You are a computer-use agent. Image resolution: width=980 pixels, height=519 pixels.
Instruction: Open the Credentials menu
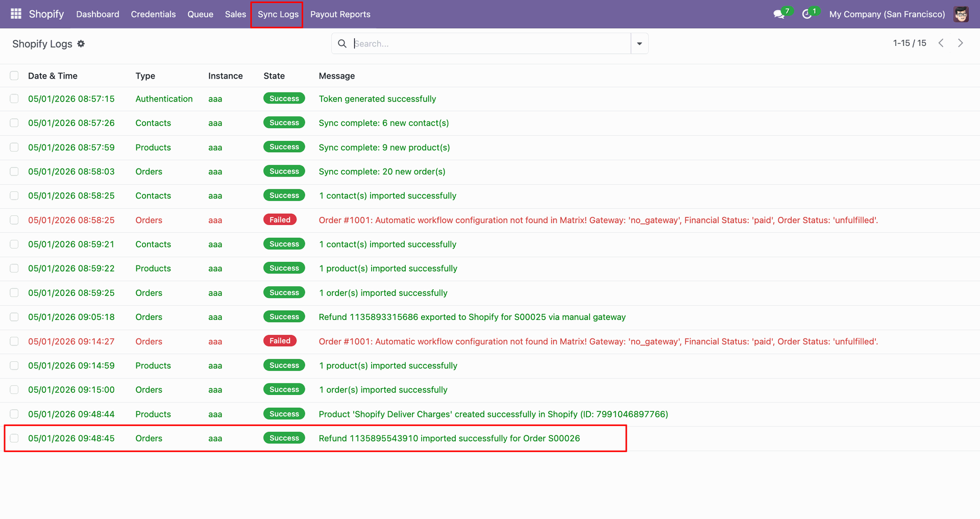[153, 14]
